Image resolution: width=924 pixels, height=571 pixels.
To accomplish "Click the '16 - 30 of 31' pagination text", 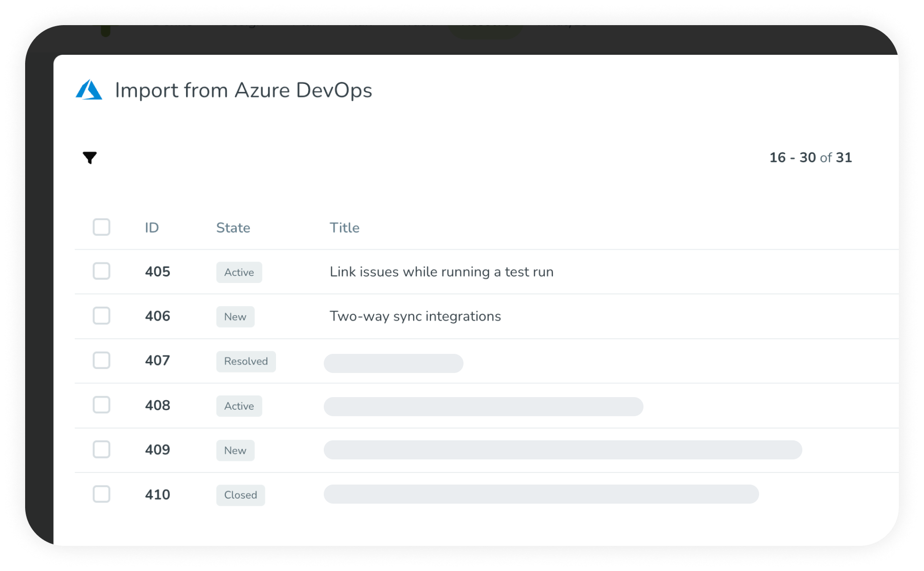I will pyautogui.click(x=810, y=157).
